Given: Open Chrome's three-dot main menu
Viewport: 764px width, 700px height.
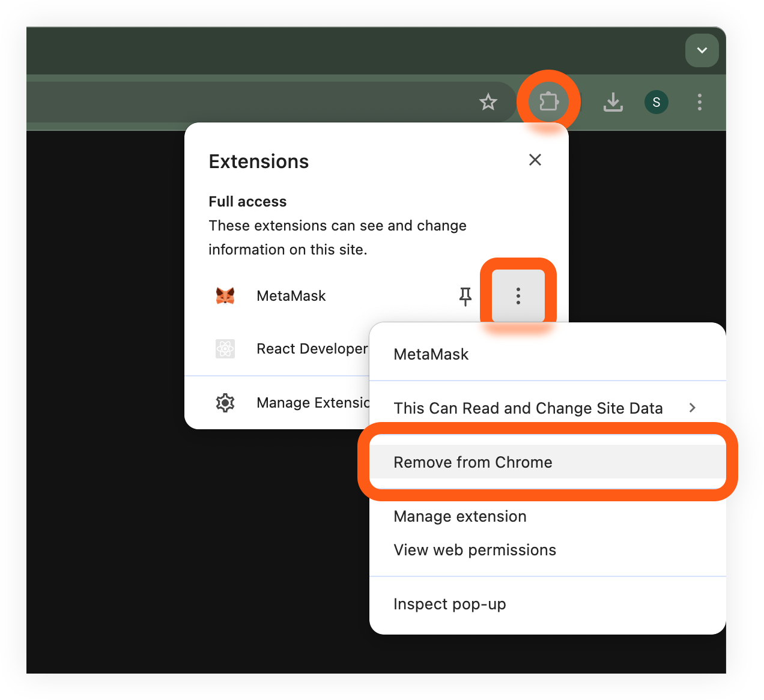Looking at the screenshot, I should pos(700,102).
